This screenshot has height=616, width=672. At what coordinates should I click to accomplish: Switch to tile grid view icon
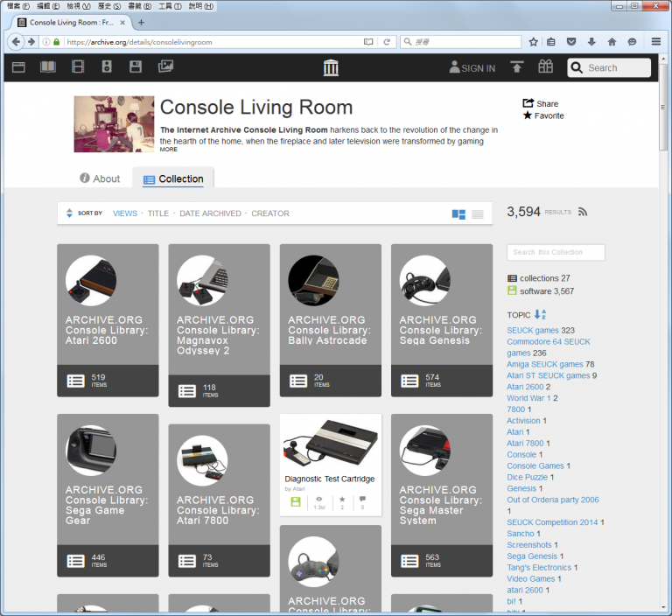pos(458,214)
